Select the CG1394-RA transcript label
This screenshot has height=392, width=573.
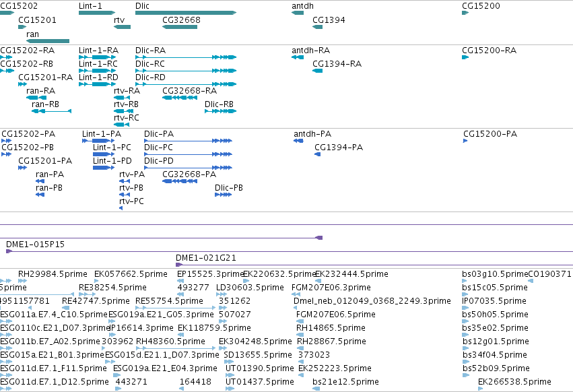tap(337, 63)
